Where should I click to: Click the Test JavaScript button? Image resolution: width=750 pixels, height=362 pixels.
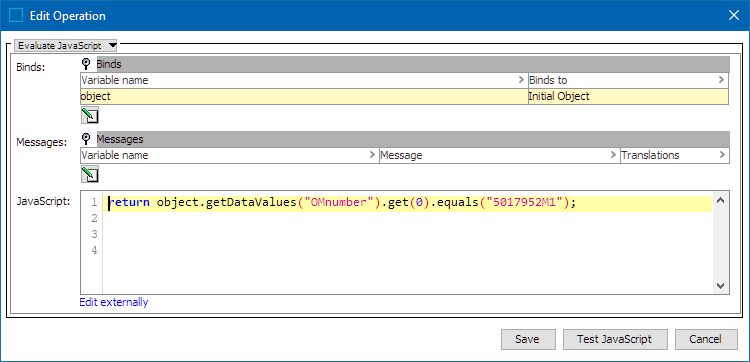pyautogui.click(x=615, y=340)
